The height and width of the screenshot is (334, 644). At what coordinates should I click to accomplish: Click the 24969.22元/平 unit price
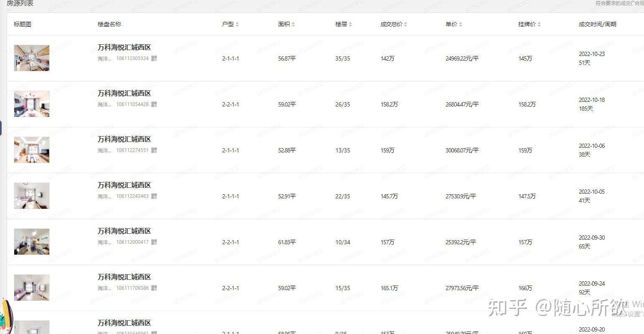tap(462, 59)
